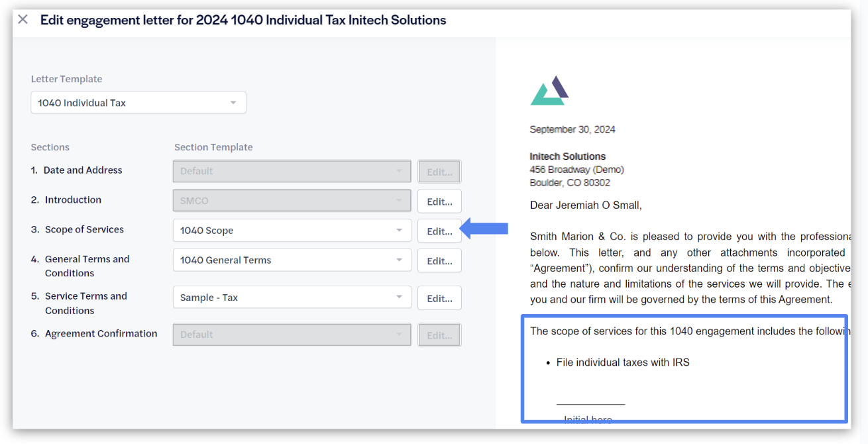Click the 'Section Template' column header
Viewport: 868px width, 444px height.
pyautogui.click(x=213, y=147)
